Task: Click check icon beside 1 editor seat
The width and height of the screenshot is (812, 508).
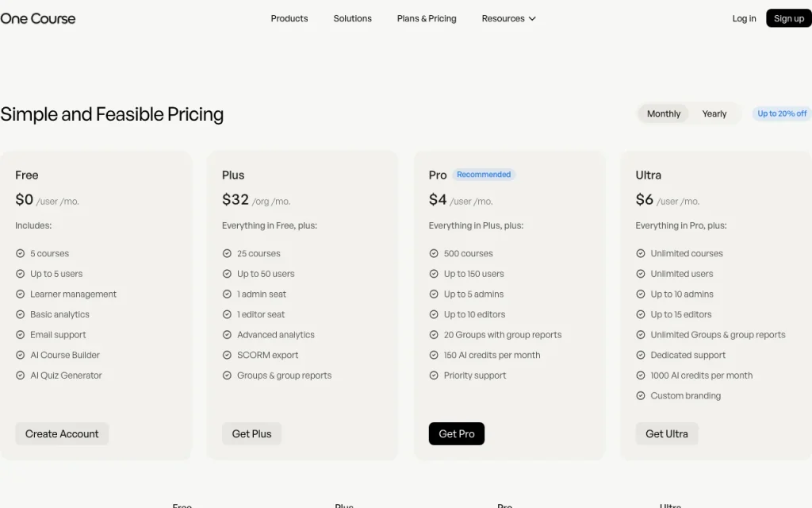Action: pyautogui.click(x=227, y=314)
